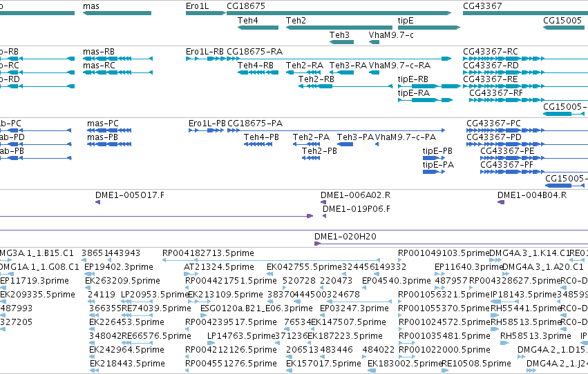Select the CG43367-RD transcript label
This screenshot has width=588, height=374.
point(491,66)
